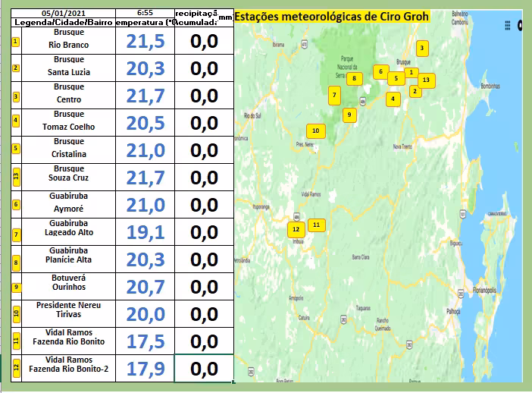Select the Lageado Alto temperature cell 19,1
The width and height of the screenshot is (532, 393).
145,233
